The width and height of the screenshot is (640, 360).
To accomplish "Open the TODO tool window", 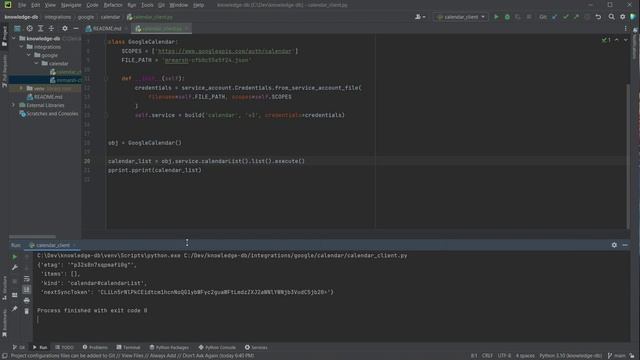I will point(64,347).
